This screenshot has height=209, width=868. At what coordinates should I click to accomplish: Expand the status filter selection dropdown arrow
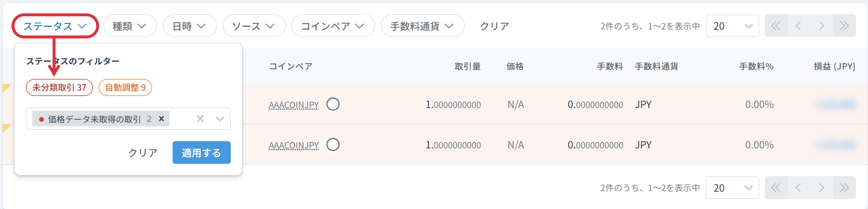pos(220,119)
